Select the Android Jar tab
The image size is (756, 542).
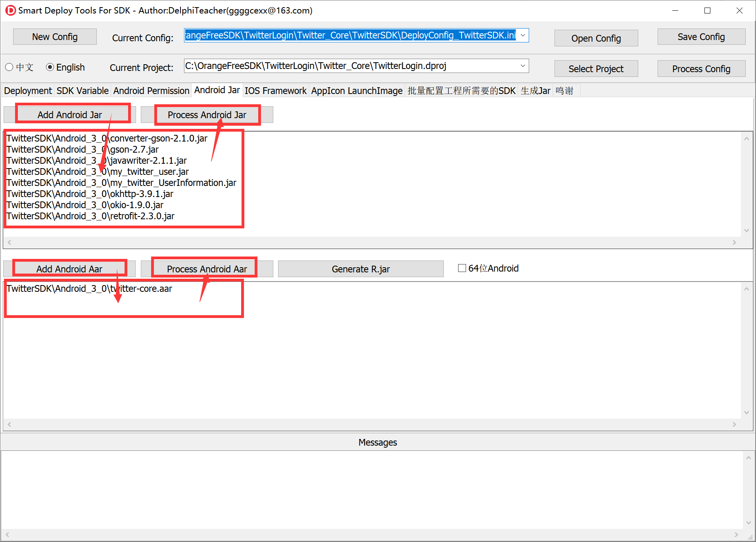click(217, 90)
